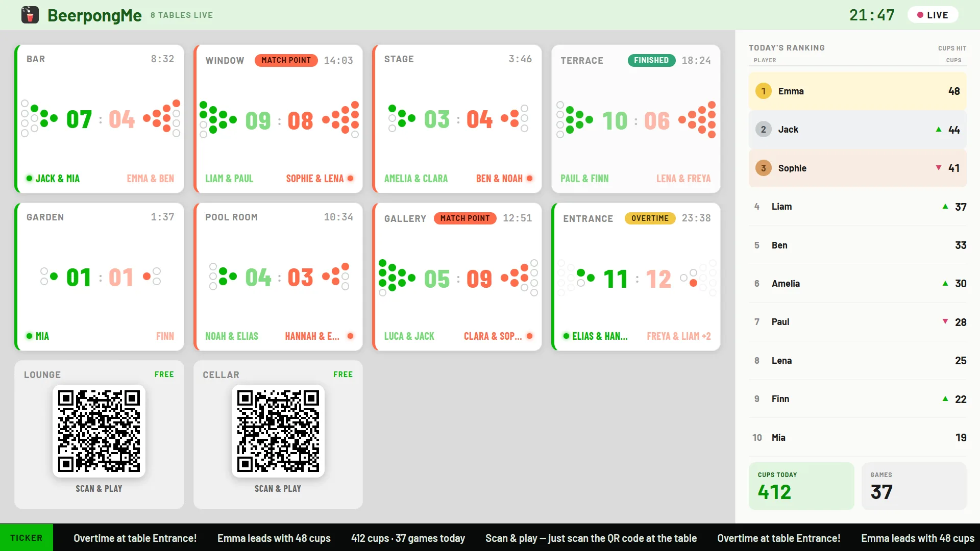Click the TODAY'S RANKING heading
The image size is (980, 551).
787,47
